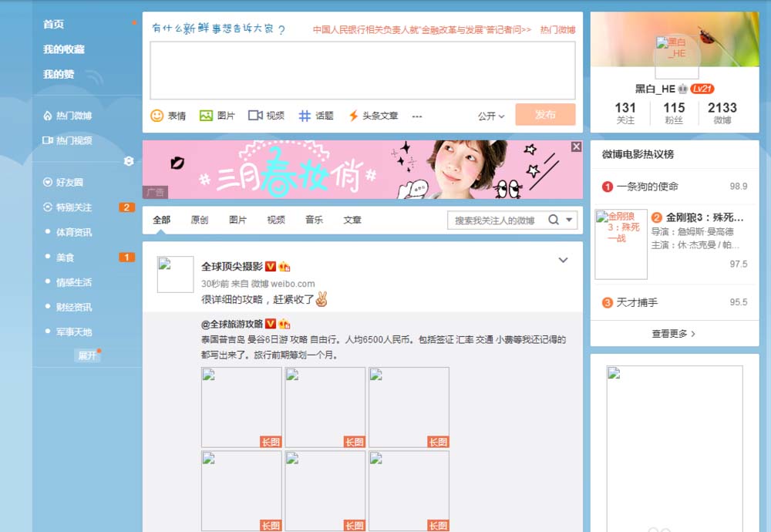
Task: Click the 30秒前 post timestamp
Action: (215, 284)
